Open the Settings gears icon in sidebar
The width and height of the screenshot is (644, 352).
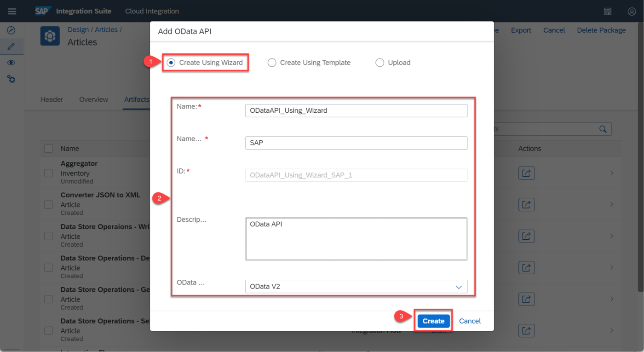click(x=11, y=79)
